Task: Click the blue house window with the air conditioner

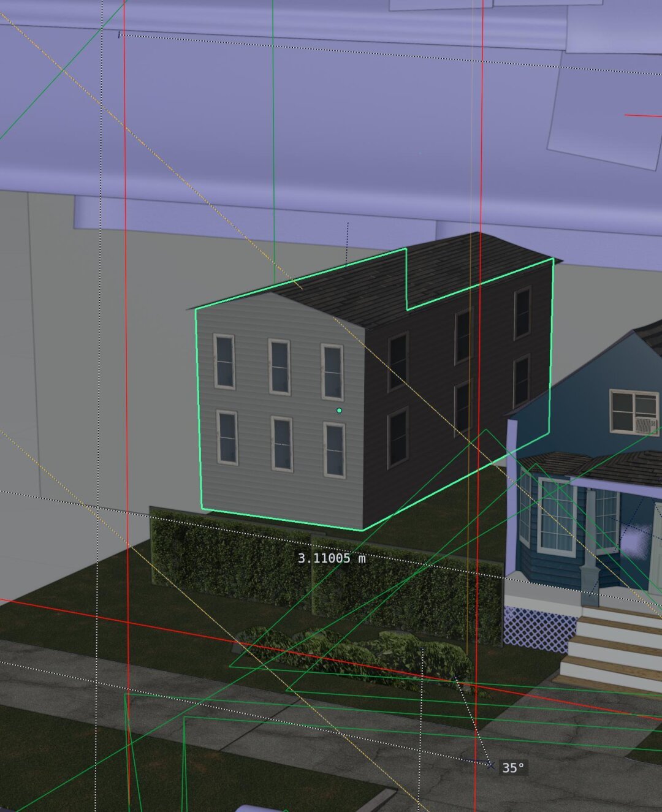Action: click(x=634, y=412)
